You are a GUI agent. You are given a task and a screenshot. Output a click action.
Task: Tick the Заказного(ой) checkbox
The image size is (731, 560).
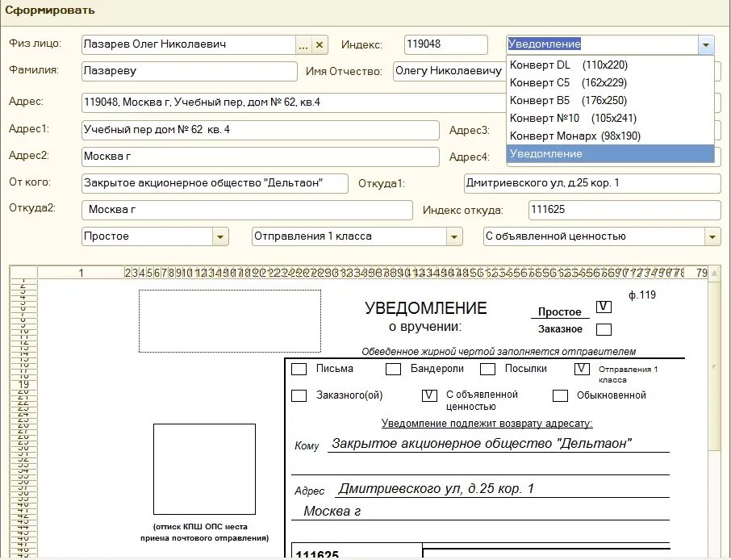click(x=299, y=396)
